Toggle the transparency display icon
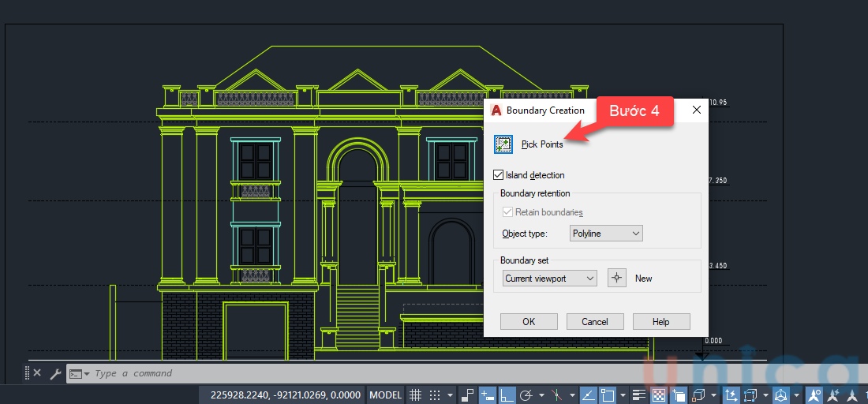Image resolution: width=868 pixels, height=404 pixels. pos(657,395)
